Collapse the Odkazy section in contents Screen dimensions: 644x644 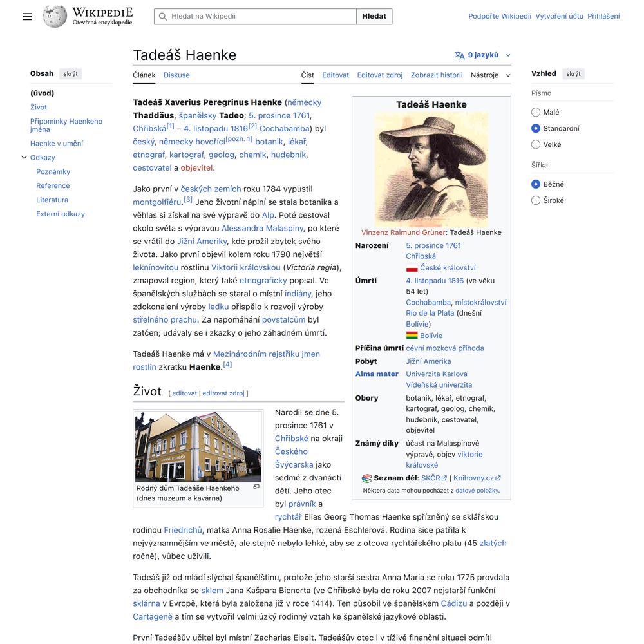[x=24, y=157]
